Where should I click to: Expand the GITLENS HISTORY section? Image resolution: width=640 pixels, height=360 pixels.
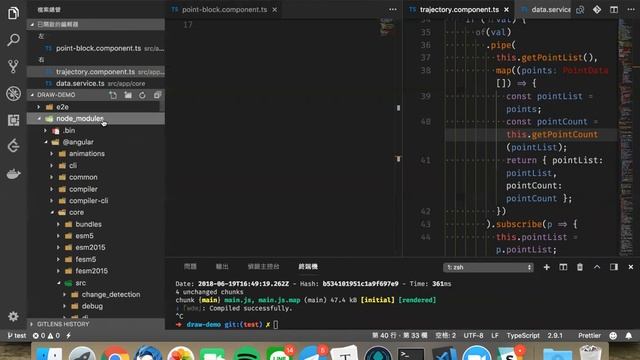96,324
